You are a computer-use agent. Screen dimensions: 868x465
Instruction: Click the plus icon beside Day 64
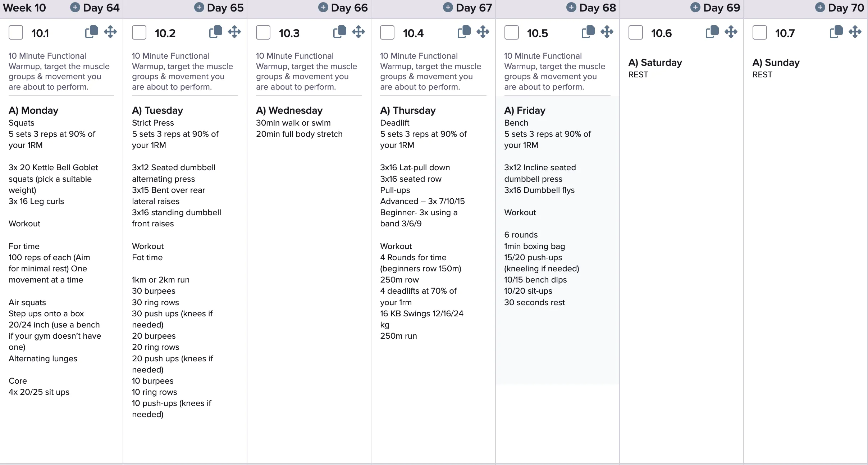click(75, 8)
